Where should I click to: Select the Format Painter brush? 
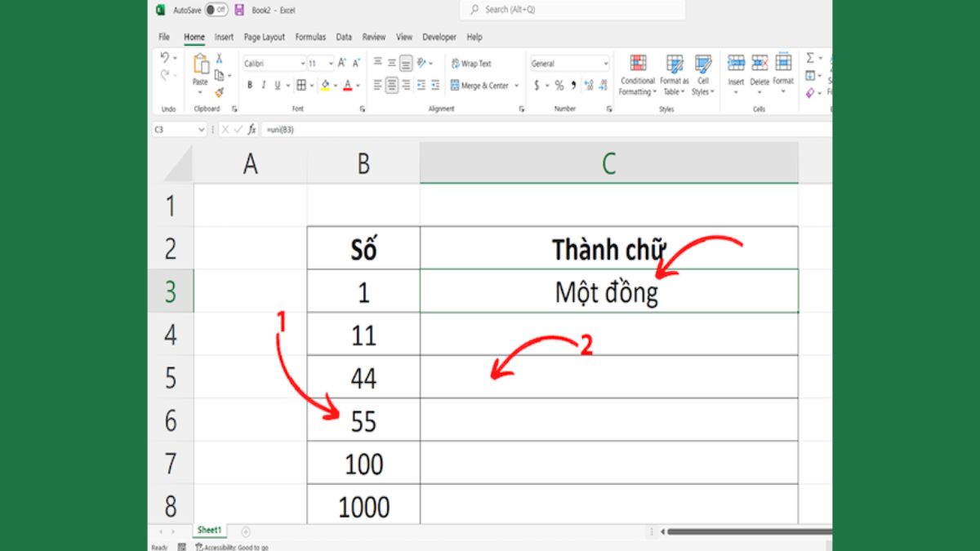(219, 92)
